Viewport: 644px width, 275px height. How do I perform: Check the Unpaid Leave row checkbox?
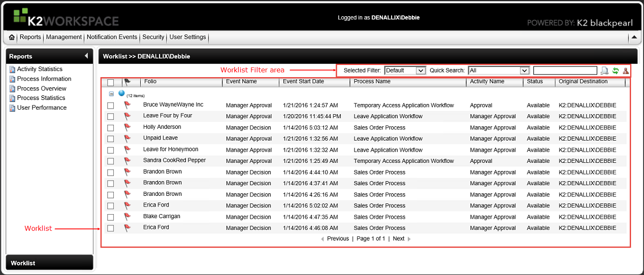click(x=111, y=139)
